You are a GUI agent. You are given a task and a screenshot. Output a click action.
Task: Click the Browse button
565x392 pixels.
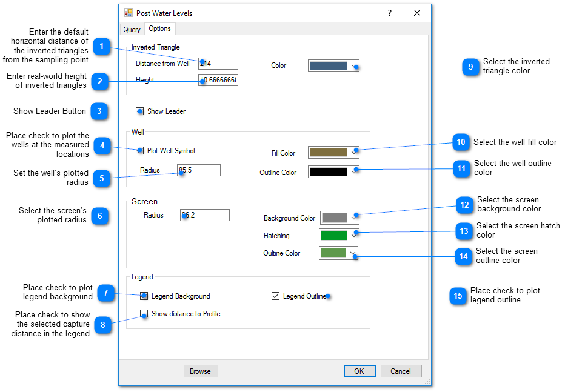pos(200,371)
